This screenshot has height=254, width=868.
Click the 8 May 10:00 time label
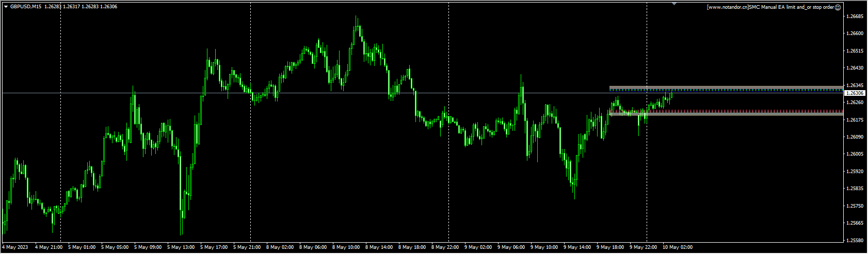click(346, 248)
